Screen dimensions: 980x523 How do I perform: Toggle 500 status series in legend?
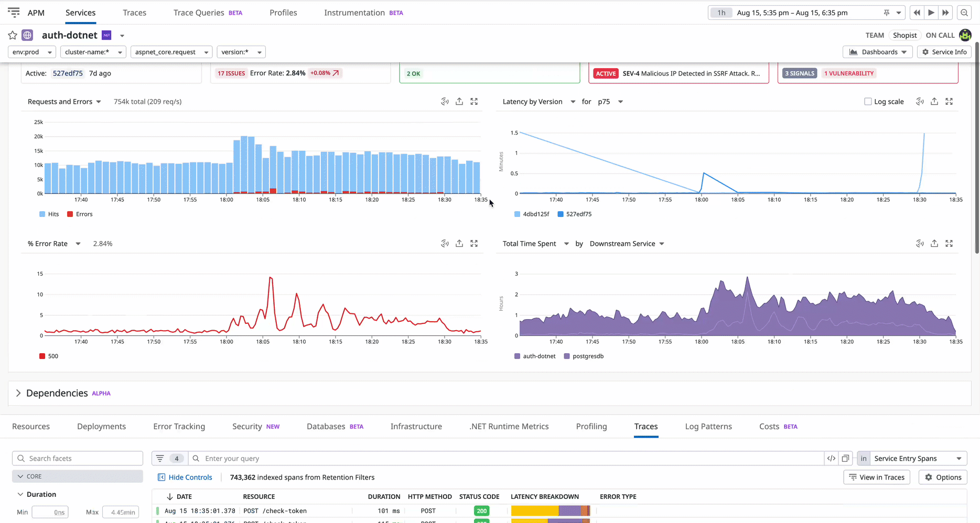[49, 356]
